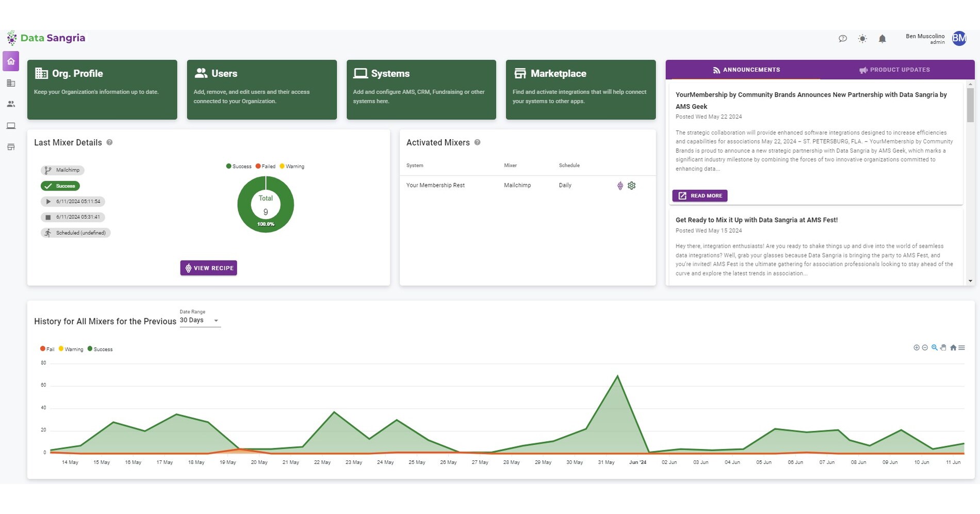Hide the Fail series on the history chart

pyautogui.click(x=47, y=349)
